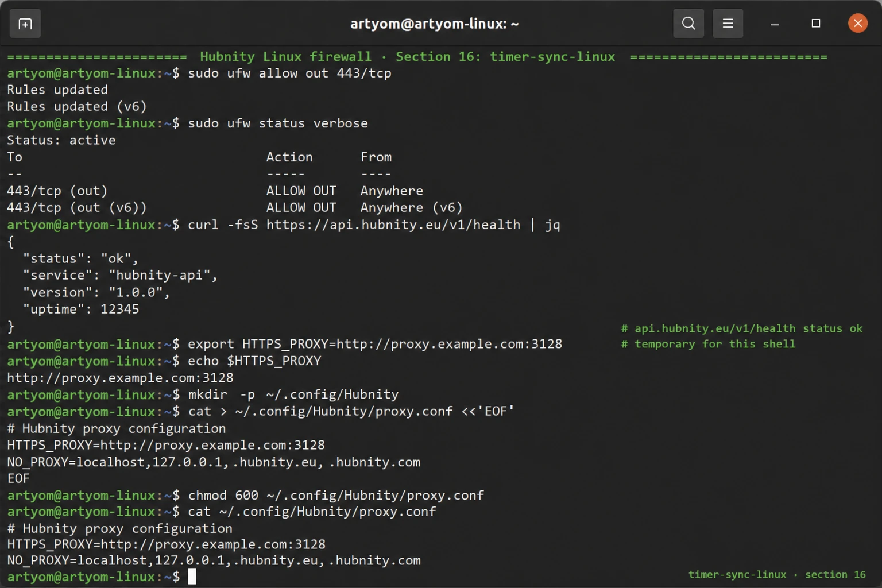Click the "uptime": 12345 JSON line

click(x=81, y=309)
